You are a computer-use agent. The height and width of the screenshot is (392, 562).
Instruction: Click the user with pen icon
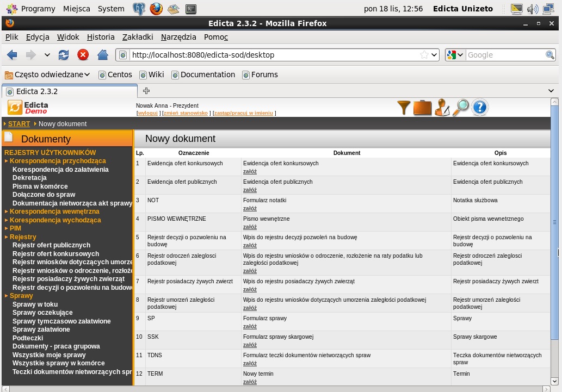442,108
